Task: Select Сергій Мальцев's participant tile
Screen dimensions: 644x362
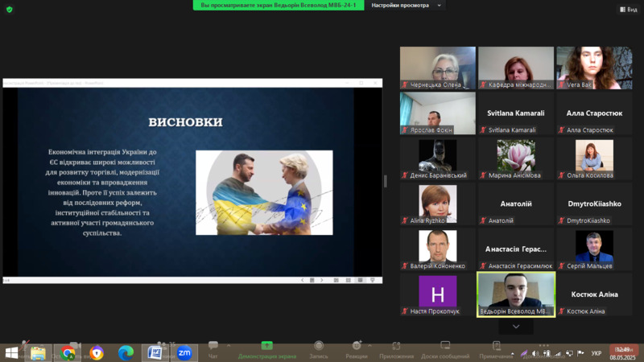Action: 594,249
